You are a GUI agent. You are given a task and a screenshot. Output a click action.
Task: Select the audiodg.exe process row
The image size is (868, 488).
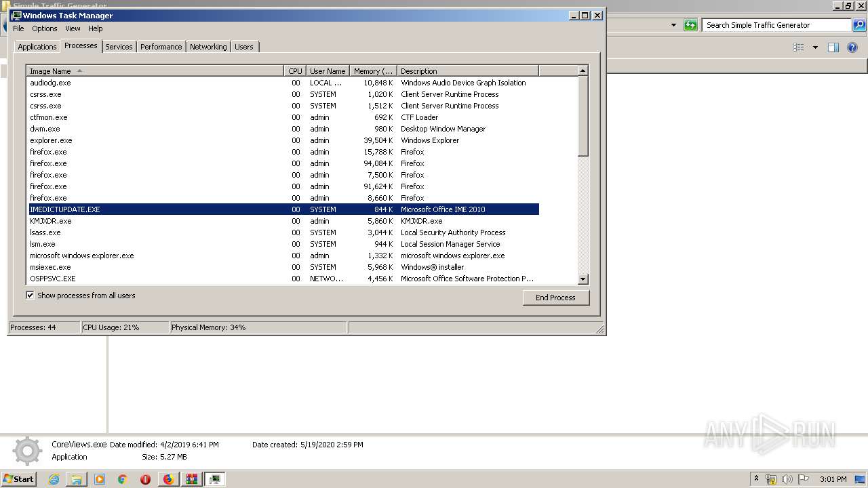click(283, 83)
